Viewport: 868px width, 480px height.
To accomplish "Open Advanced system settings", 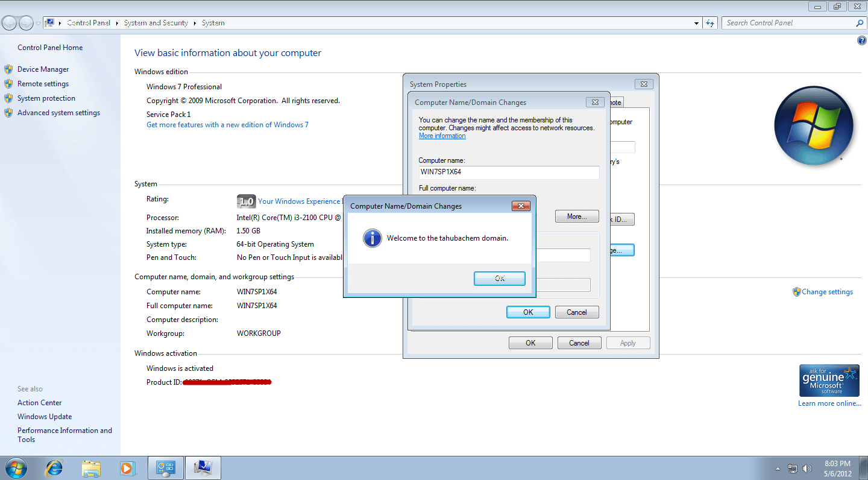I will (58, 113).
